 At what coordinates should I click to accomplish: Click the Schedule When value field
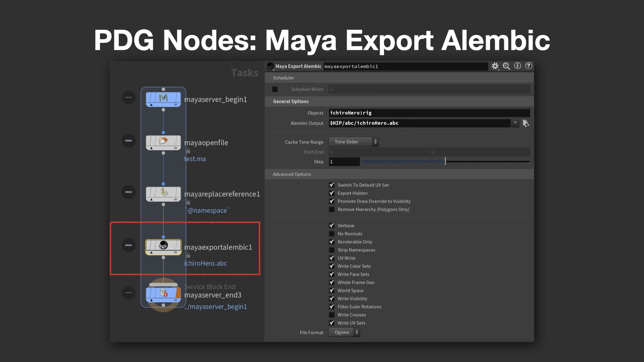click(x=429, y=89)
